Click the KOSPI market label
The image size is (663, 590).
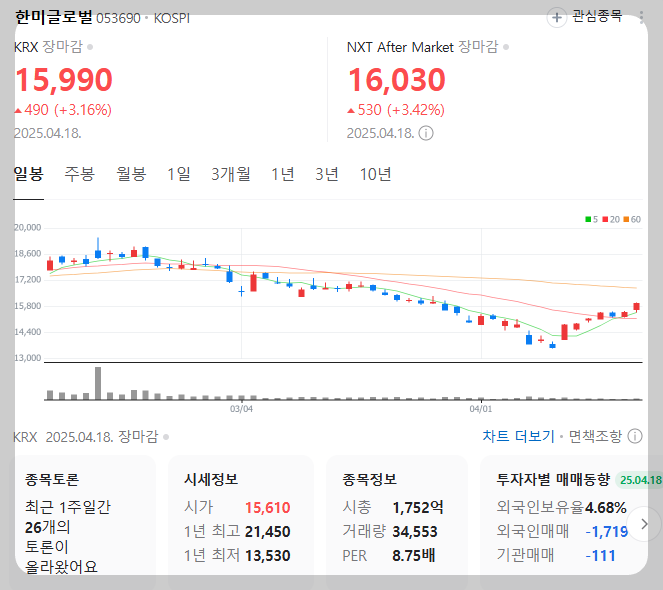coord(172,18)
